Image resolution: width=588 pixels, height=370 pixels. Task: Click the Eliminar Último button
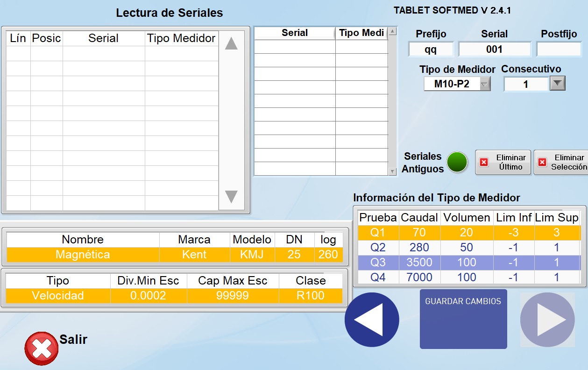[x=503, y=162]
